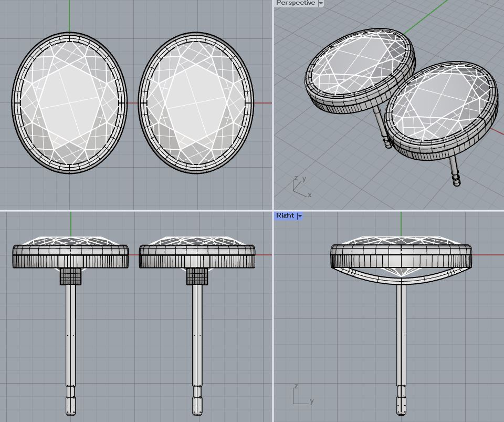Select the Perspective viewport title
This screenshot has width=504, height=422.
coord(296,3)
